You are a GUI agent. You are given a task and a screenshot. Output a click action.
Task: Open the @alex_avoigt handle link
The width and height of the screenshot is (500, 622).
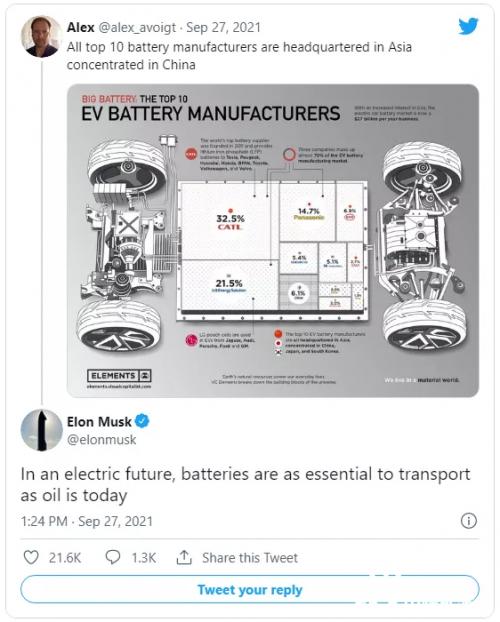point(137,27)
